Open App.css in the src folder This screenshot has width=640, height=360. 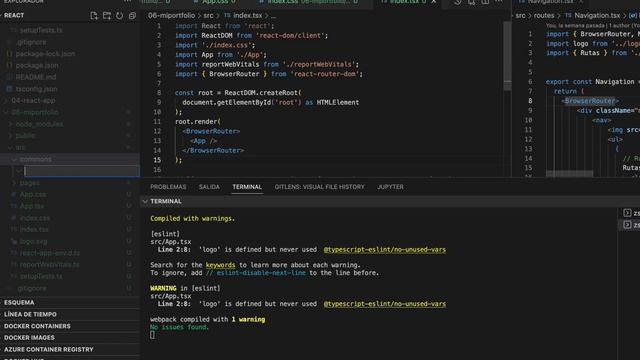pyautogui.click(x=33, y=195)
